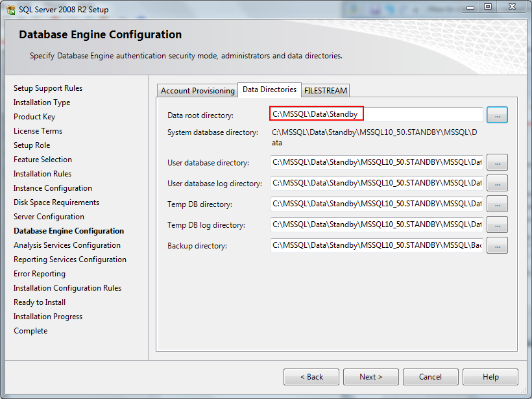Click the SQL Server Setup title bar icon
The height and width of the screenshot is (399, 532).
pyautogui.click(x=10, y=10)
